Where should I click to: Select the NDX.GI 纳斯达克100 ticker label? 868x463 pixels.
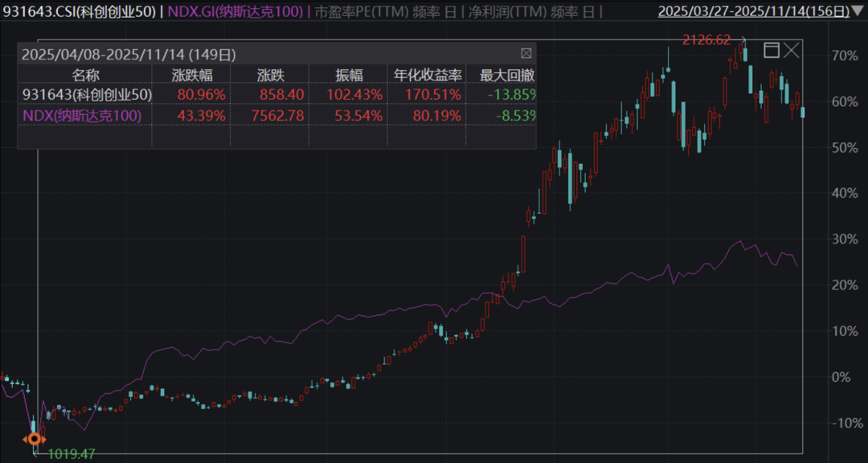pos(238,12)
